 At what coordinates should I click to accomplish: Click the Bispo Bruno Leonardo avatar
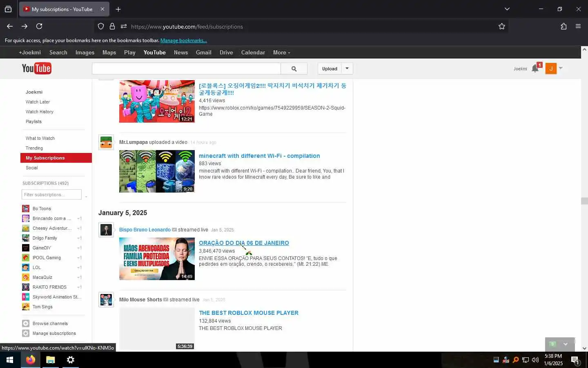106,230
